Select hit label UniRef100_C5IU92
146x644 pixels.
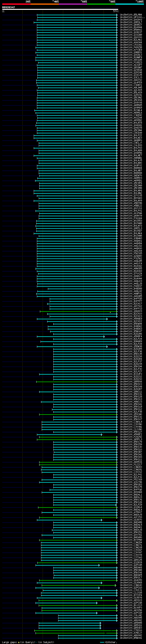(131, 45)
